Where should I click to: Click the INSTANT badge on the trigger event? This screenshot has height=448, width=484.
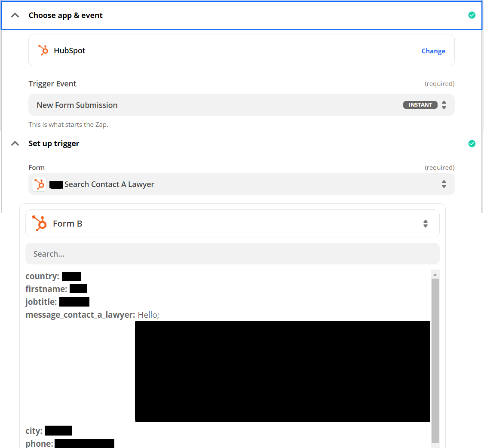tap(420, 105)
